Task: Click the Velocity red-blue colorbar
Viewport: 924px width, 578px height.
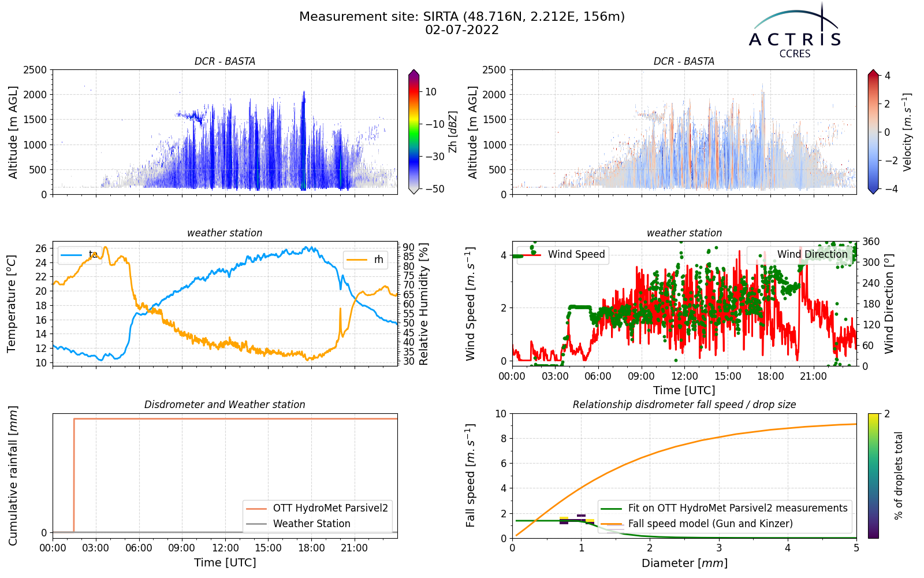Action: pyautogui.click(x=873, y=132)
